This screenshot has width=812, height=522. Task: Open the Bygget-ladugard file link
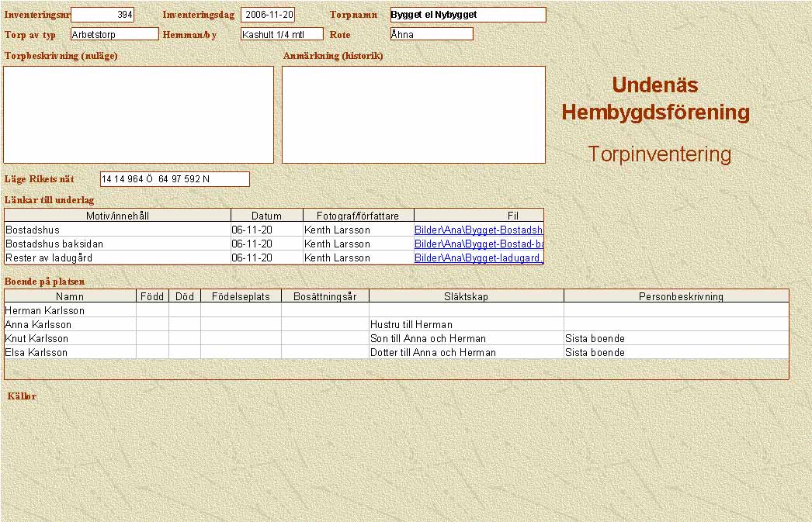pos(478,258)
